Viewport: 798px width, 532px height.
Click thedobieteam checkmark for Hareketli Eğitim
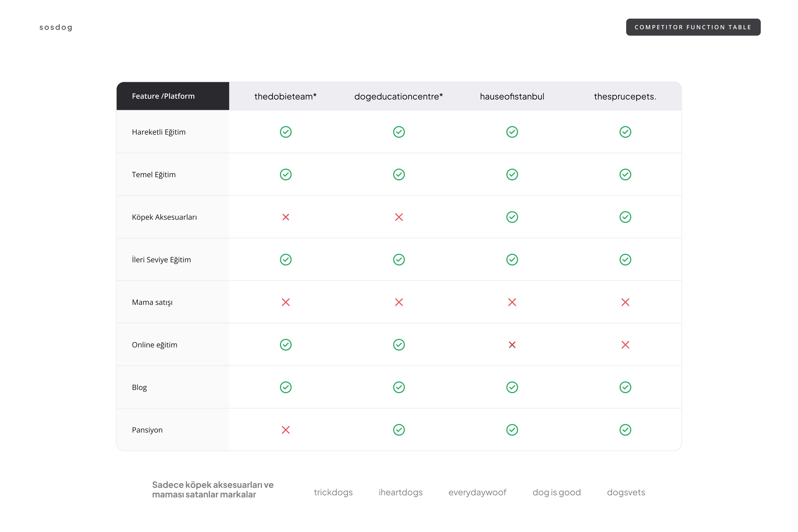(x=286, y=132)
